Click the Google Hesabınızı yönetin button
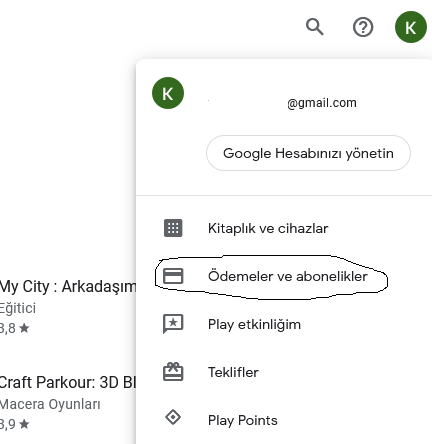The width and height of the screenshot is (432, 444). coord(308,153)
